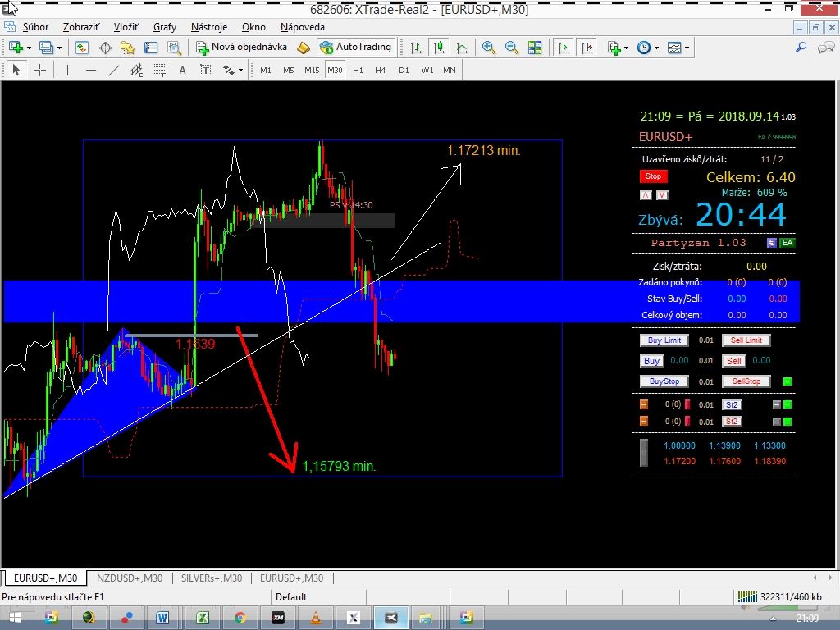This screenshot has height=630, width=840.
Task: Open the Súbor menu
Action: pyautogui.click(x=35, y=27)
